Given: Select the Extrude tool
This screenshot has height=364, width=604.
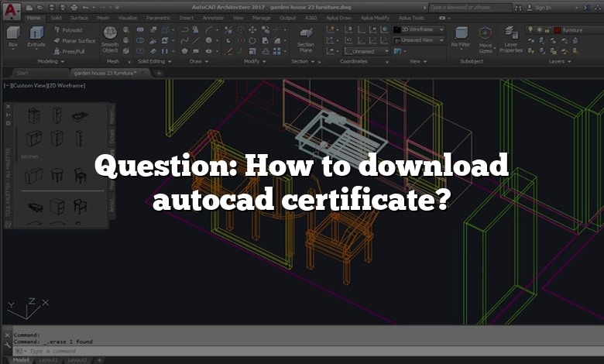Looking at the screenshot, I should pos(36,37).
